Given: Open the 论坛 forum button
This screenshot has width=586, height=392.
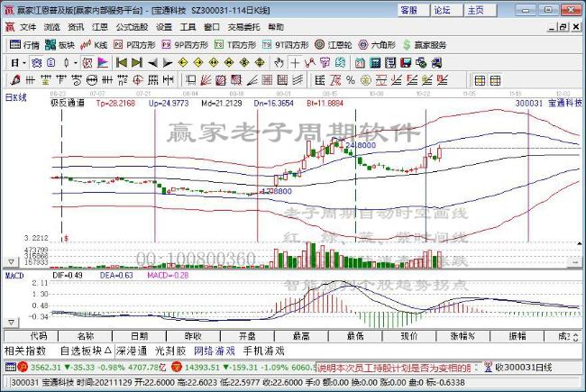Looking at the screenshot, I should [x=442, y=12].
